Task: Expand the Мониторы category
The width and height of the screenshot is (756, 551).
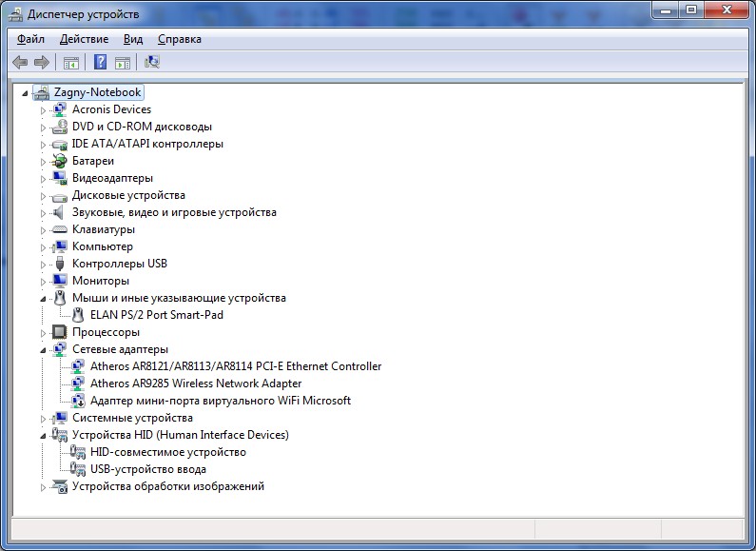Action: click(43, 282)
